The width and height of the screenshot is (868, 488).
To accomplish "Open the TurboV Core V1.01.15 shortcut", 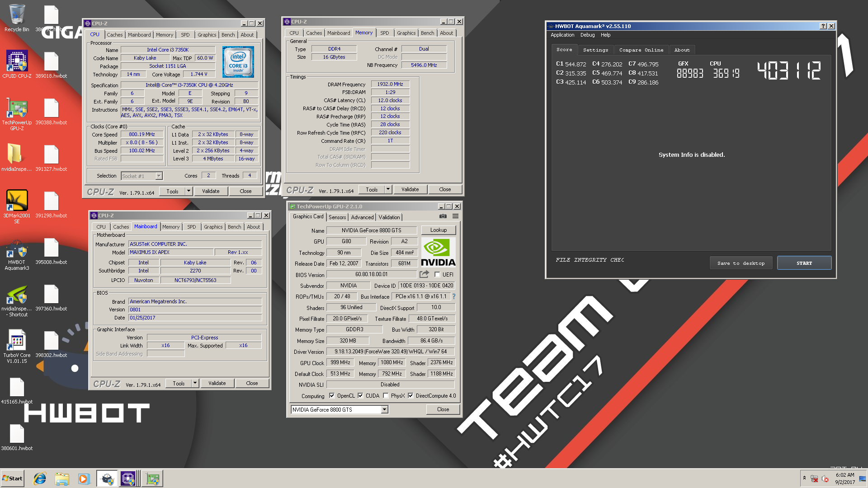I will 17,347.
